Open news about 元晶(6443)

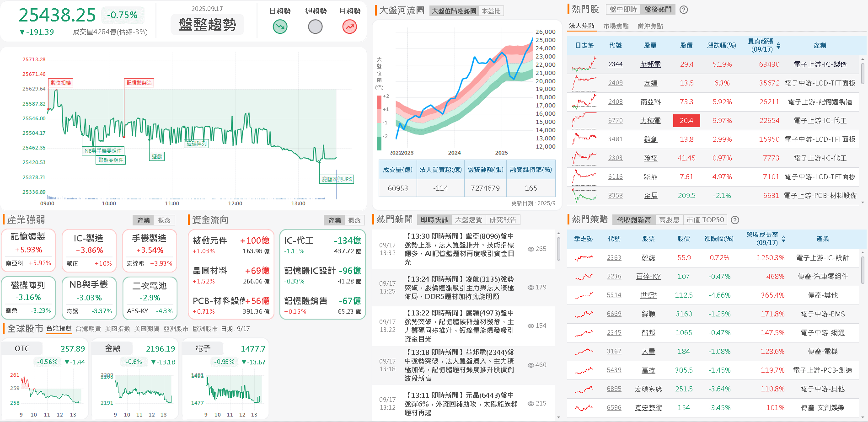coord(461,404)
